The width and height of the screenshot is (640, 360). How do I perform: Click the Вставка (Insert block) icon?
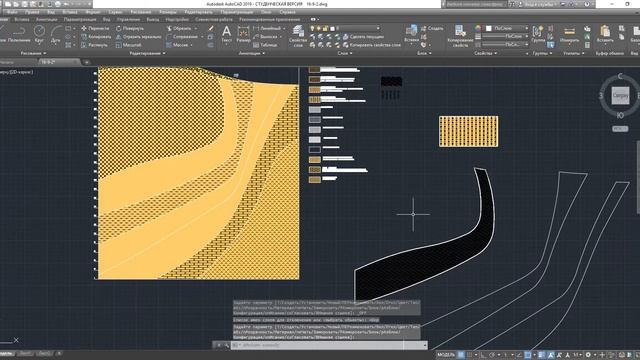coord(411,33)
